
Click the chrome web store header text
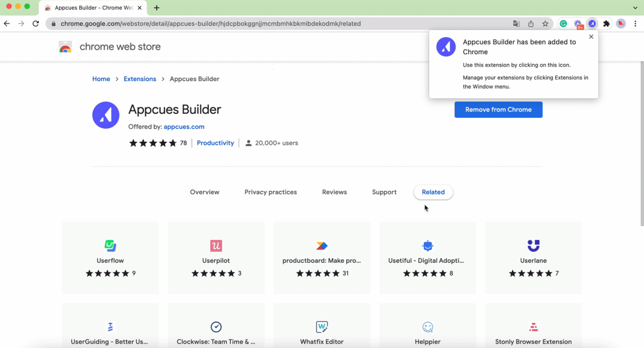pyautogui.click(x=120, y=47)
